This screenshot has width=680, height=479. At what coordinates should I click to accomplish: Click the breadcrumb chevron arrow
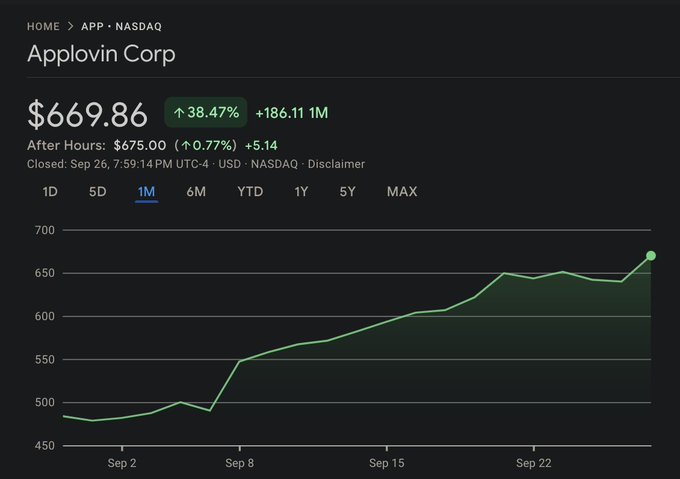point(71,27)
